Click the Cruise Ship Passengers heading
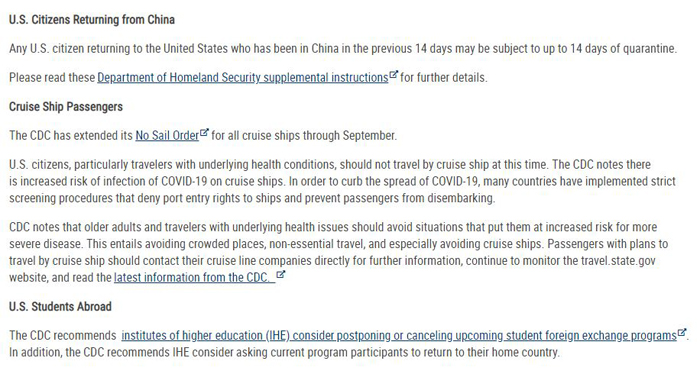The image size is (700, 374). point(66,107)
